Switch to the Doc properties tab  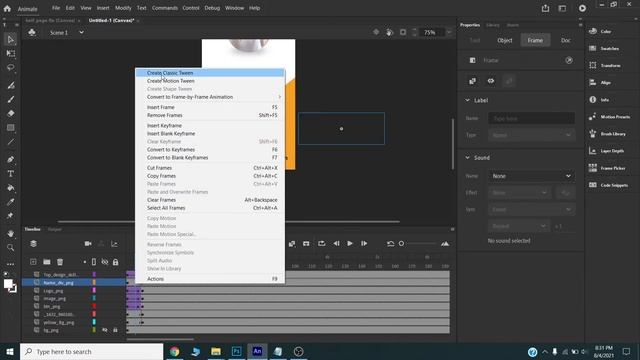pos(565,40)
